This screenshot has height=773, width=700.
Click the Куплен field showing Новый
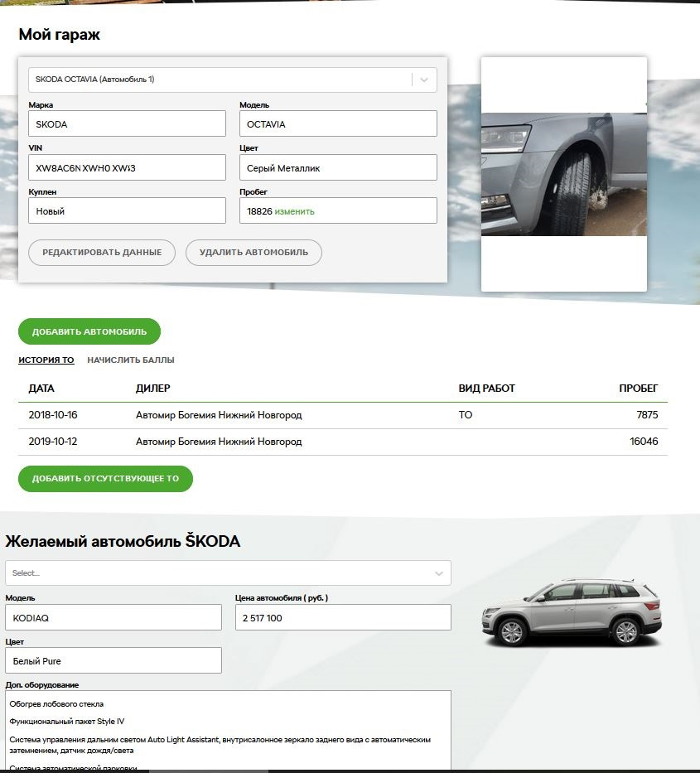128,211
